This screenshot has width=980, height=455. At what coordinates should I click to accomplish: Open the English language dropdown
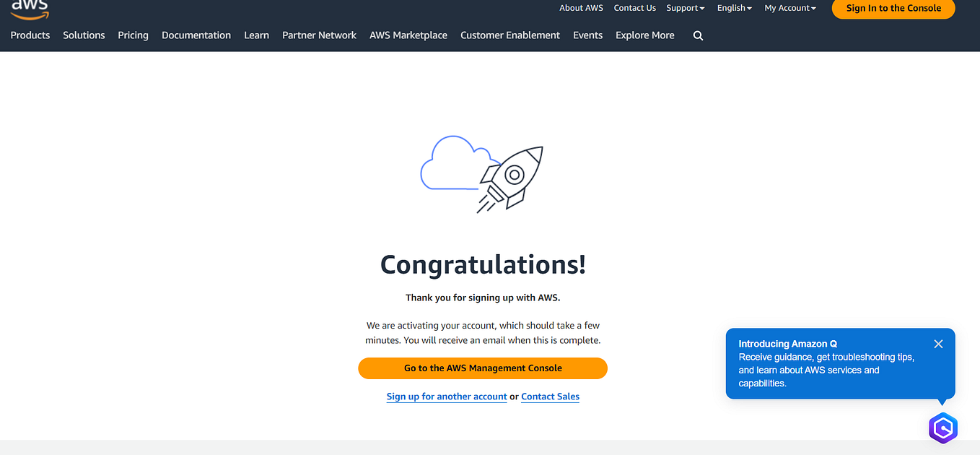(x=733, y=8)
